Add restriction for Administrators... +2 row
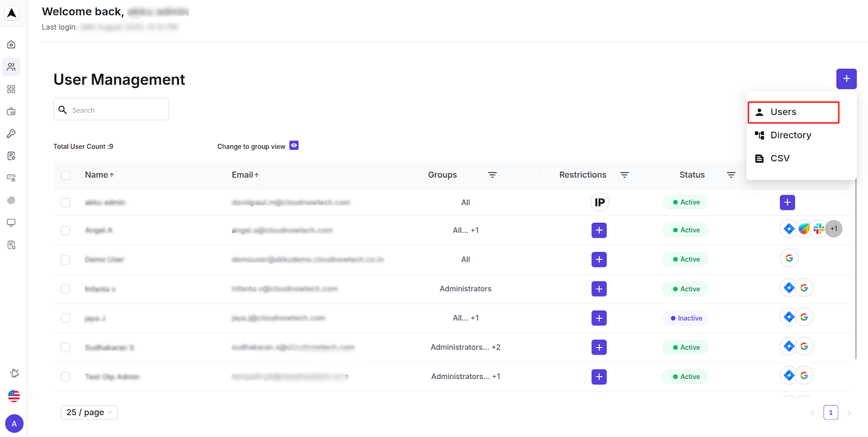 click(x=599, y=347)
